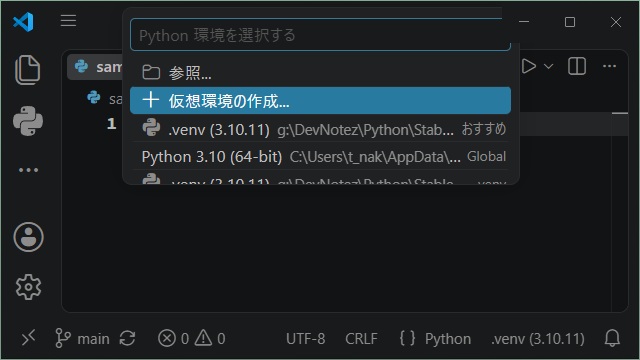Show additional activity bar views ellipsis

[x=28, y=170]
